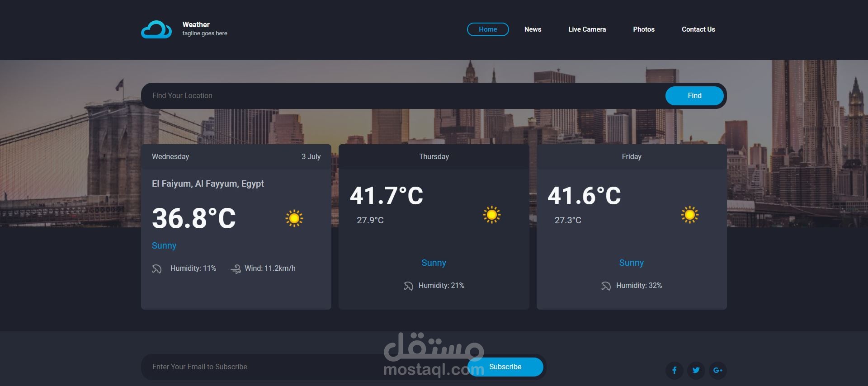
Task: Click the 41.7°C temperature
Action: click(387, 196)
